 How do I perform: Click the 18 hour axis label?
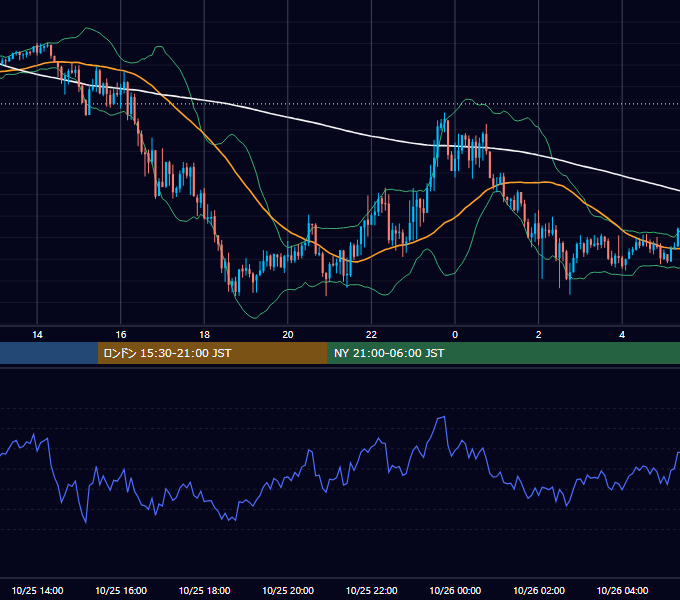204,335
